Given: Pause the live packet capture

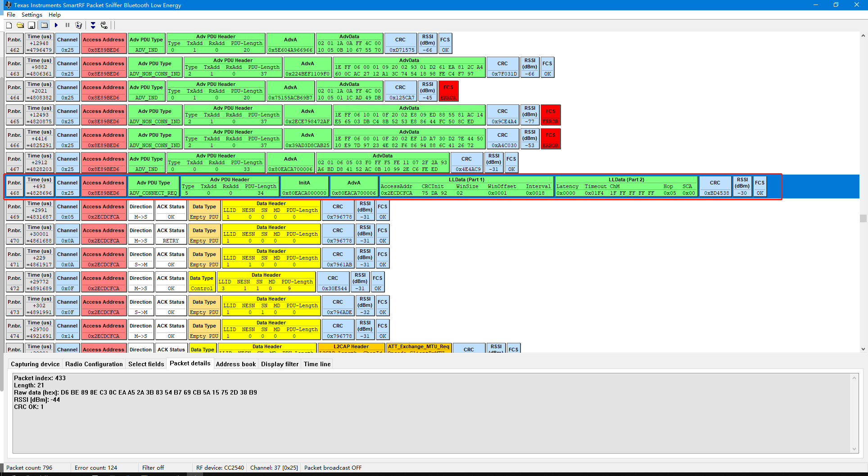Looking at the screenshot, I should 67,25.
